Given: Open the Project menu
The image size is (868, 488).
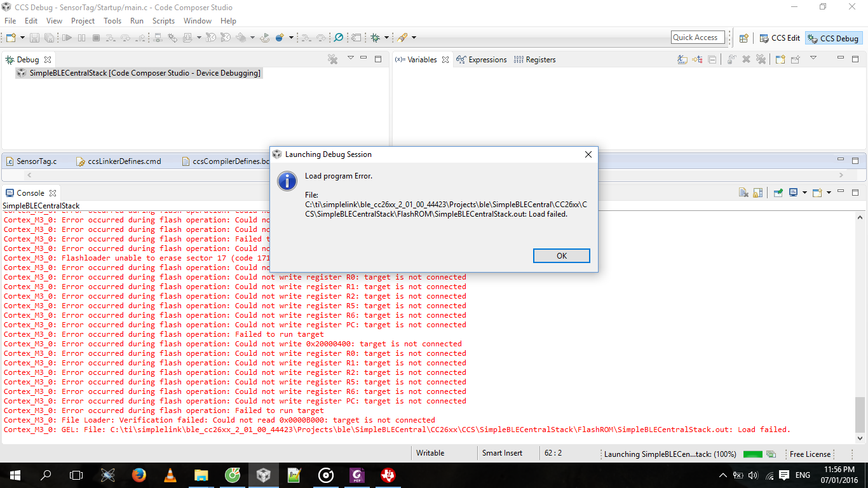Looking at the screenshot, I should coord(83,21).
